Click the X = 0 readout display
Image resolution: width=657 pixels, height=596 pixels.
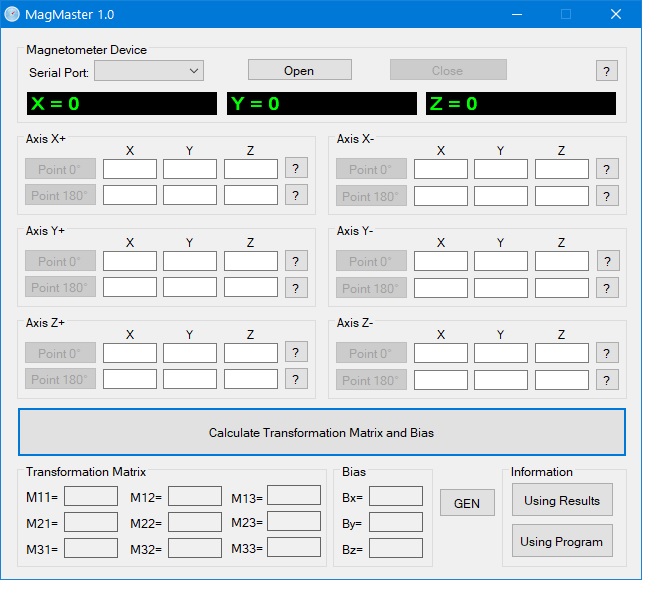(122, 104)
